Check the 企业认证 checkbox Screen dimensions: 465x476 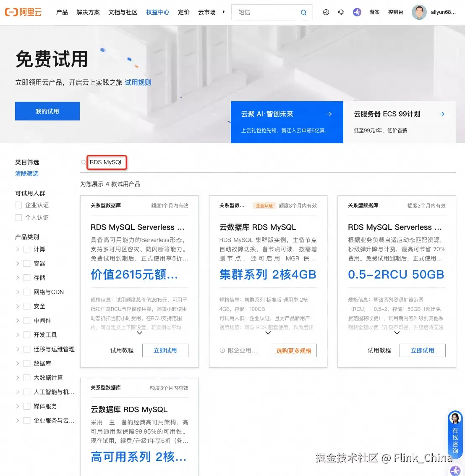tap(18, 205)
